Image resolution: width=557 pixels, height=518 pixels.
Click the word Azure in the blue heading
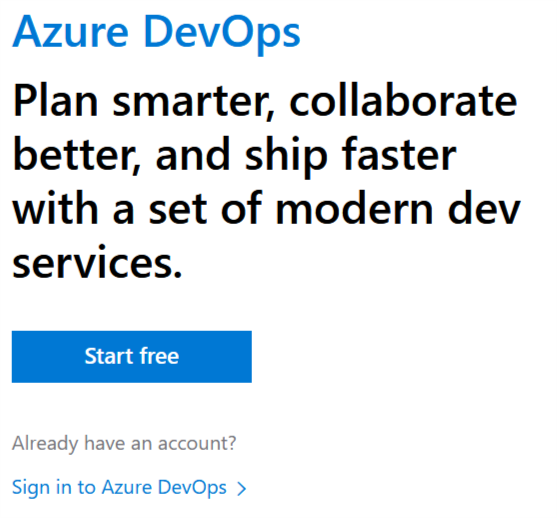(x=70, y=31)
